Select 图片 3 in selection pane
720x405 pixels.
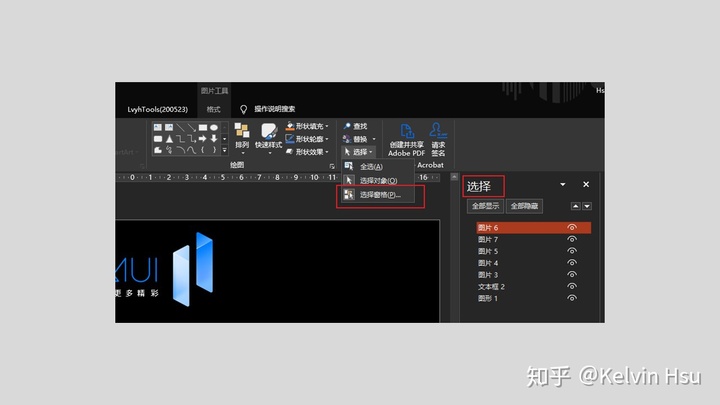pos(488,275)
